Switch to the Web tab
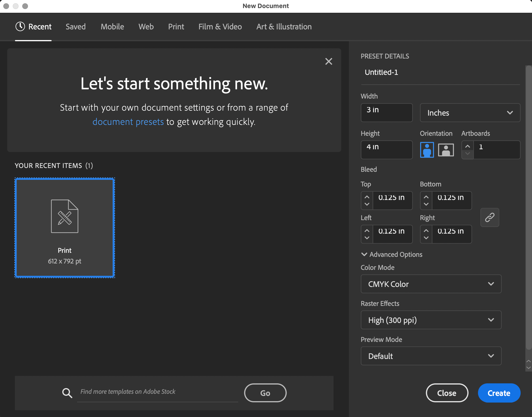This screenshot has height=417, width=532. 146,26
